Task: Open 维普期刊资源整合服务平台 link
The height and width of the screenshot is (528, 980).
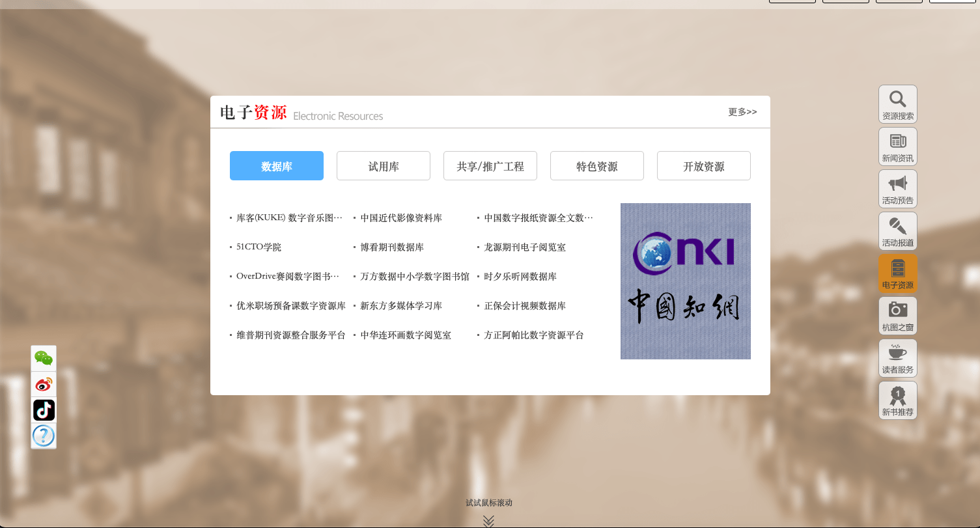Action: click(291, 335)
